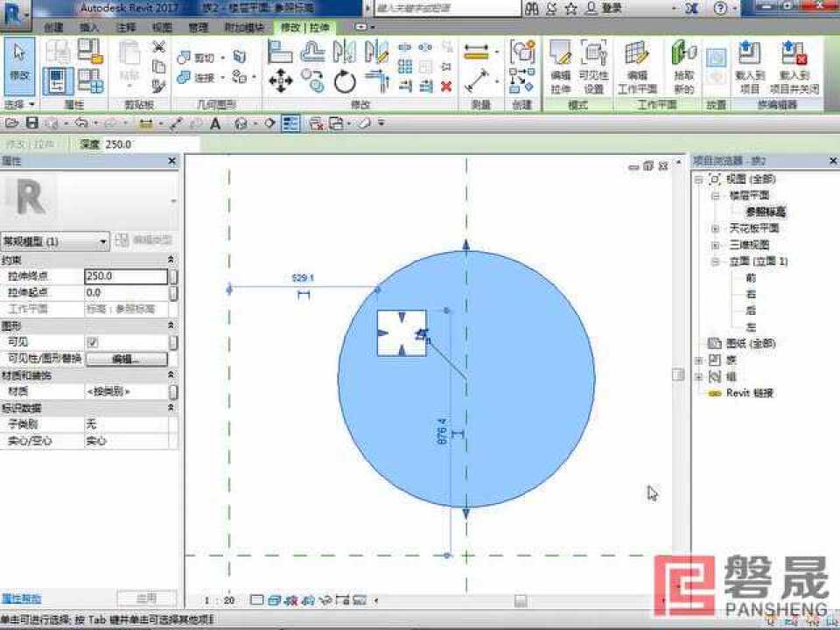840x630 pixels.
Task: Open the 参照标高 floor plan view
Action: pos(766,212)
